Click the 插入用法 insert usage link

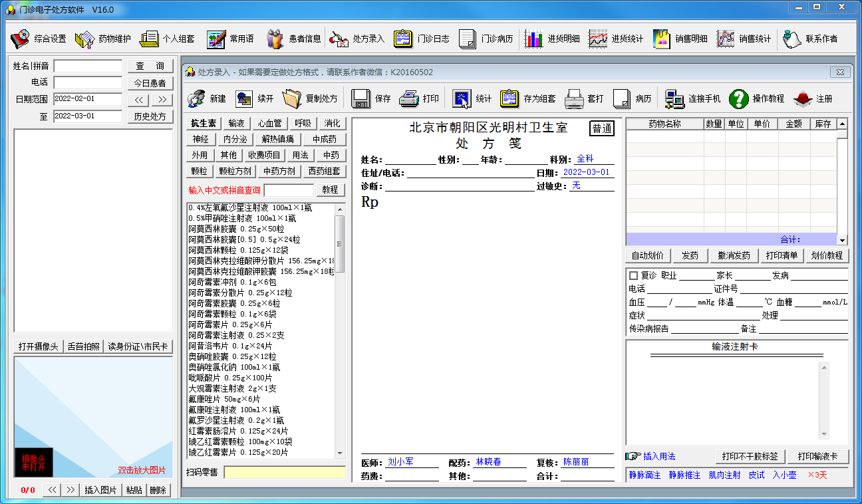point(659,456)
